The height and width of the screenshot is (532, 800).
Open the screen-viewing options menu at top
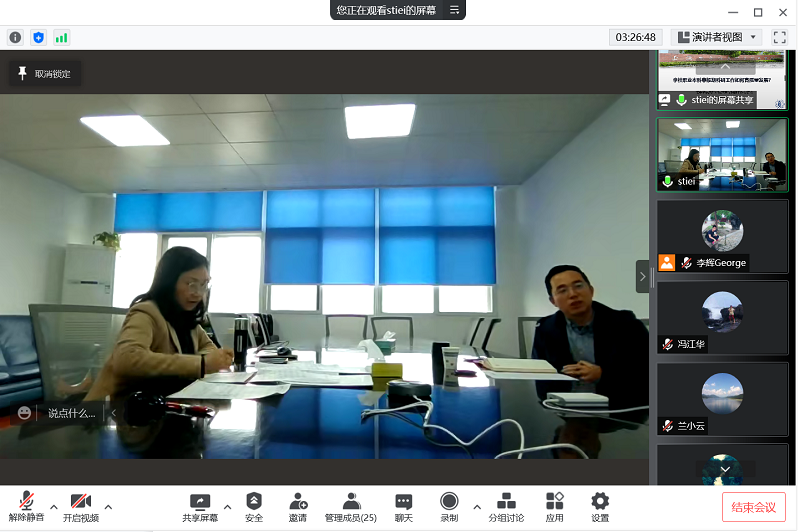454,10
